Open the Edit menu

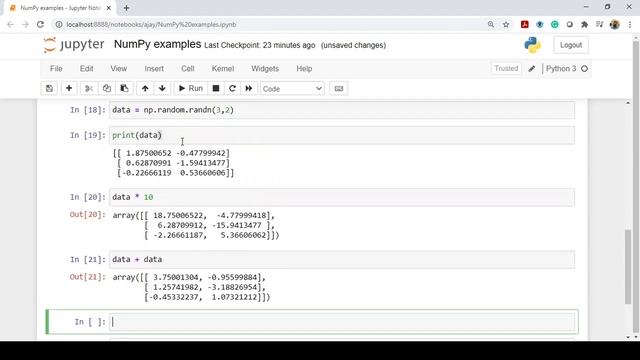(87, 69)
